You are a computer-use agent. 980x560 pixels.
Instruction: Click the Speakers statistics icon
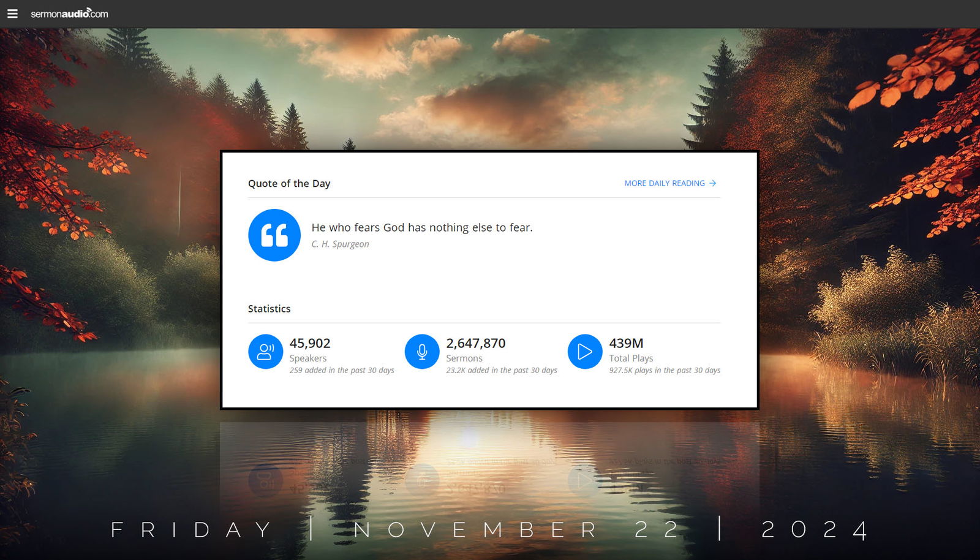pyautogui.click(x=266, y=352)
